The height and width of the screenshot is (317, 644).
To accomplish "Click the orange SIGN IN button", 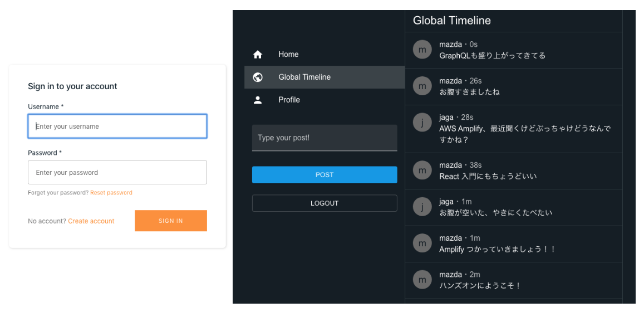I will point(171,221).
